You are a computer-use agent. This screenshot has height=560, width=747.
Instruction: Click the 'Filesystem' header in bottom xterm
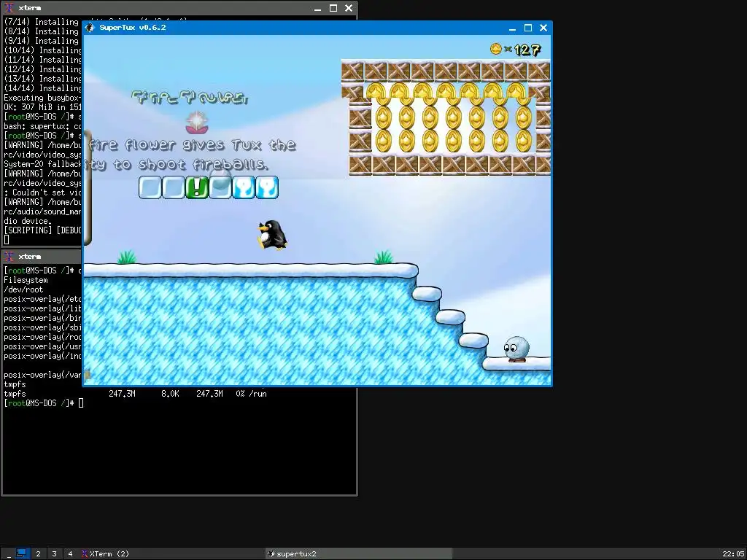coord(26,280)
